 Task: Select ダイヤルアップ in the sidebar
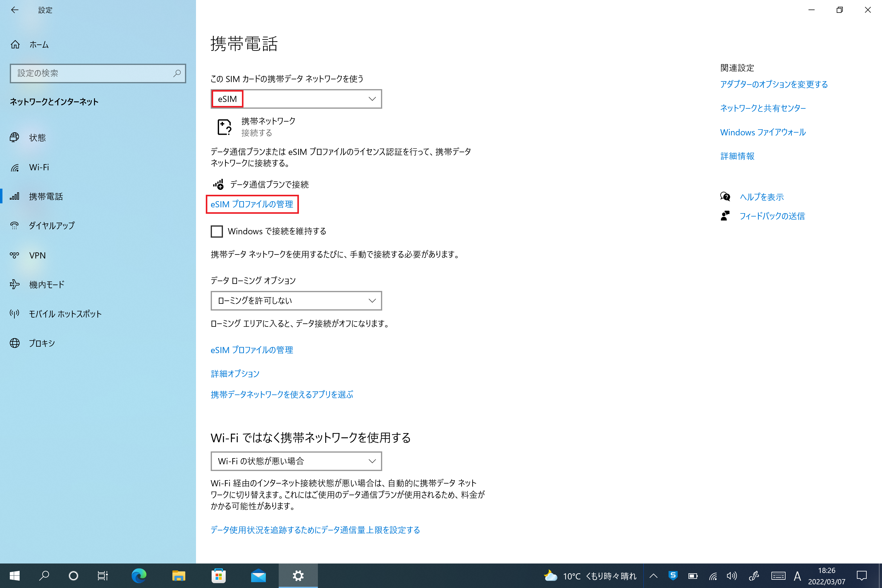coord(52,226)
